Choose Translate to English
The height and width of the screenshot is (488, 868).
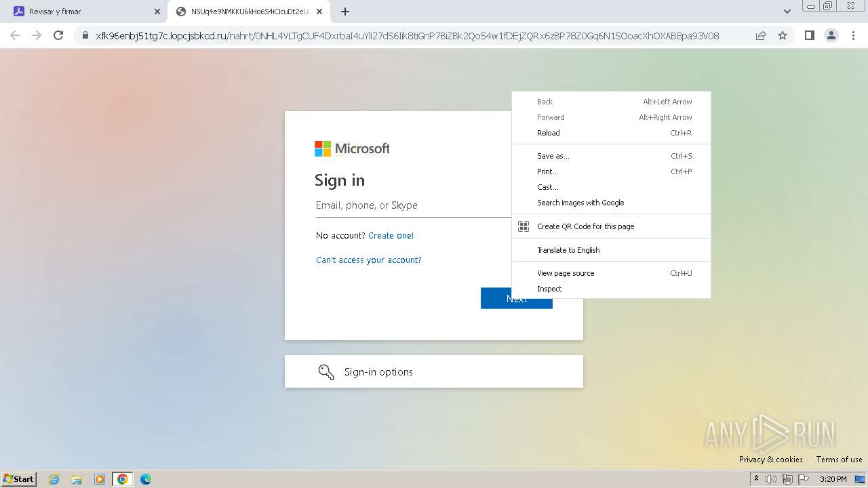(x=611, y=250)
